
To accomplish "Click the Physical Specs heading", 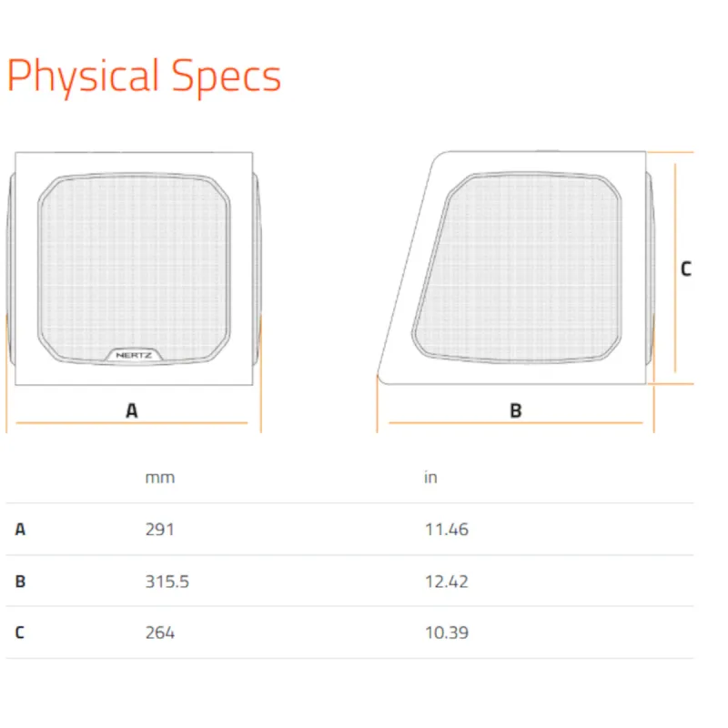I will click(144, 76).
